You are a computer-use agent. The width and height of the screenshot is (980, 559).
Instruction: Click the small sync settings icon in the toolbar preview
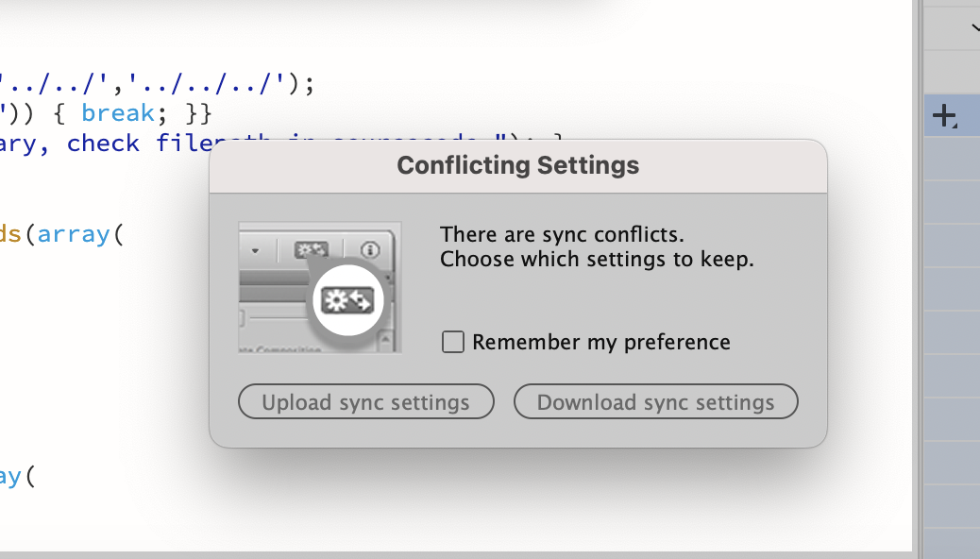point(312,247)
